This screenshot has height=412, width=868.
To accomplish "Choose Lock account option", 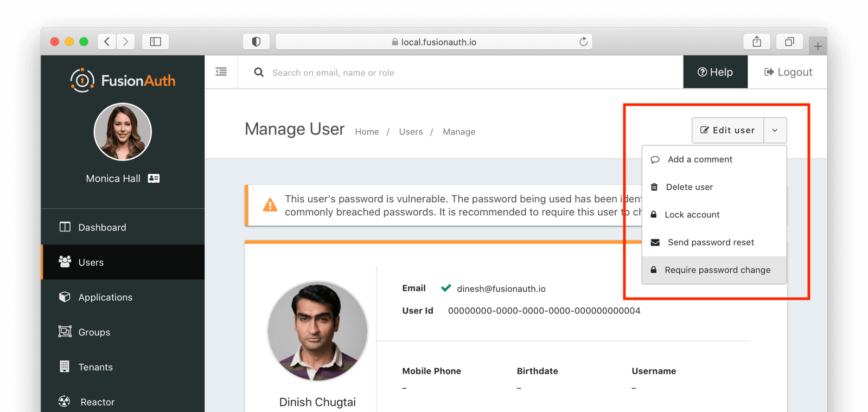I will [714, 215].
